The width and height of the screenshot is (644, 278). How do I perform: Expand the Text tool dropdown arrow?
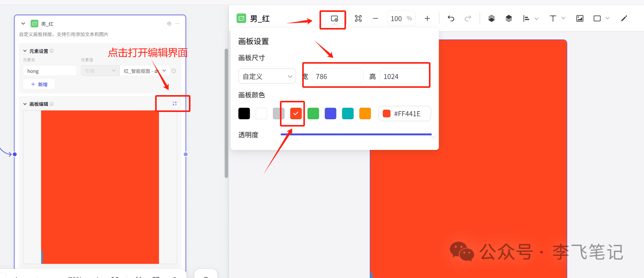pyautogui.click(x=563, y=18)
